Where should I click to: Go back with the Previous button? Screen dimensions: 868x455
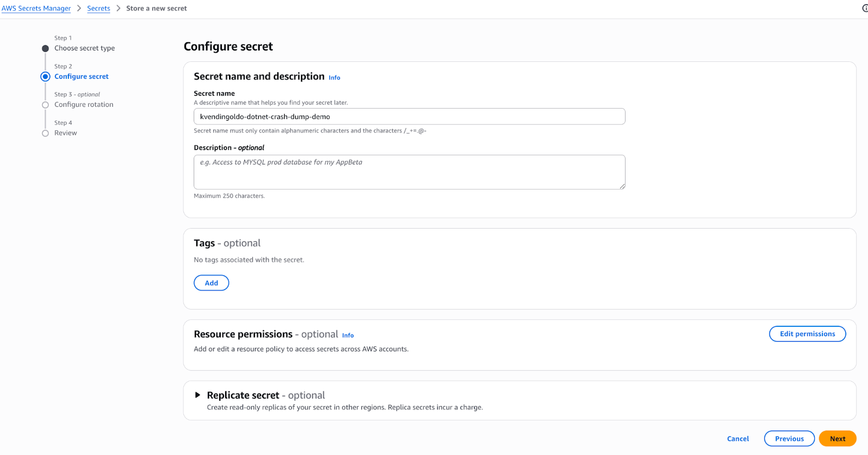coord(789,439)
